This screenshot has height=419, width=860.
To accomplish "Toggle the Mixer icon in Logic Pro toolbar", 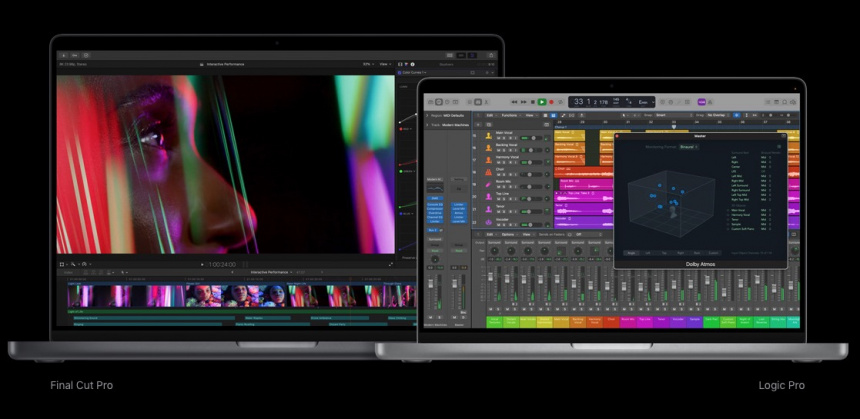I will [x=478, y=102].
